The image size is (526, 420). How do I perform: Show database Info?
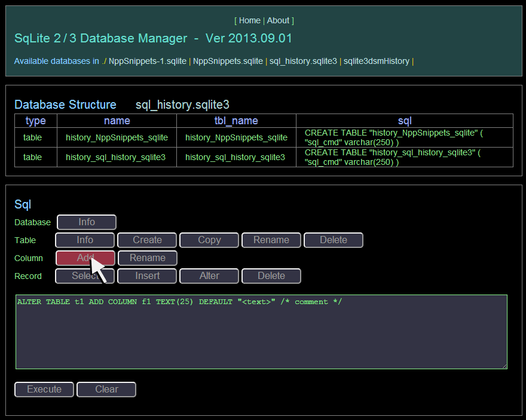[x=86, y=222]
